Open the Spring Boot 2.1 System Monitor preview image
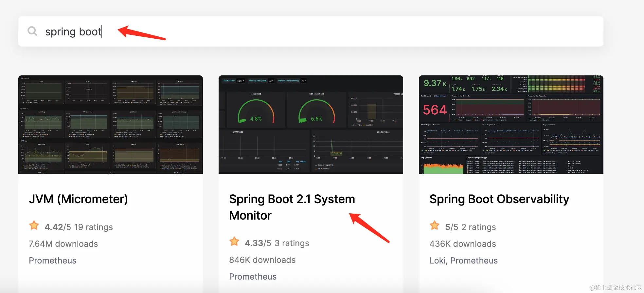 [x=311, y=125]
